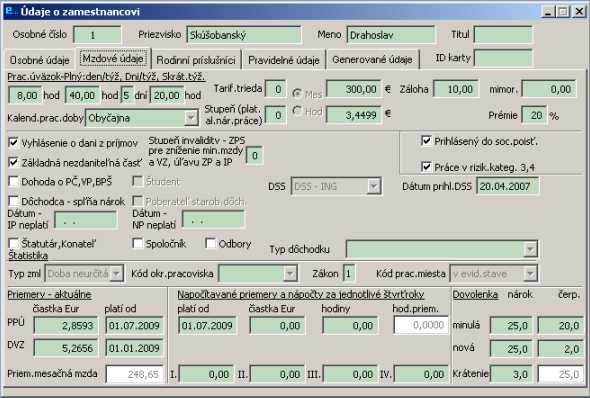The height and width of the screenshot is (398, 590).
Task: Open the Typ dôchodku dropdown
Action: click(530, 249)
